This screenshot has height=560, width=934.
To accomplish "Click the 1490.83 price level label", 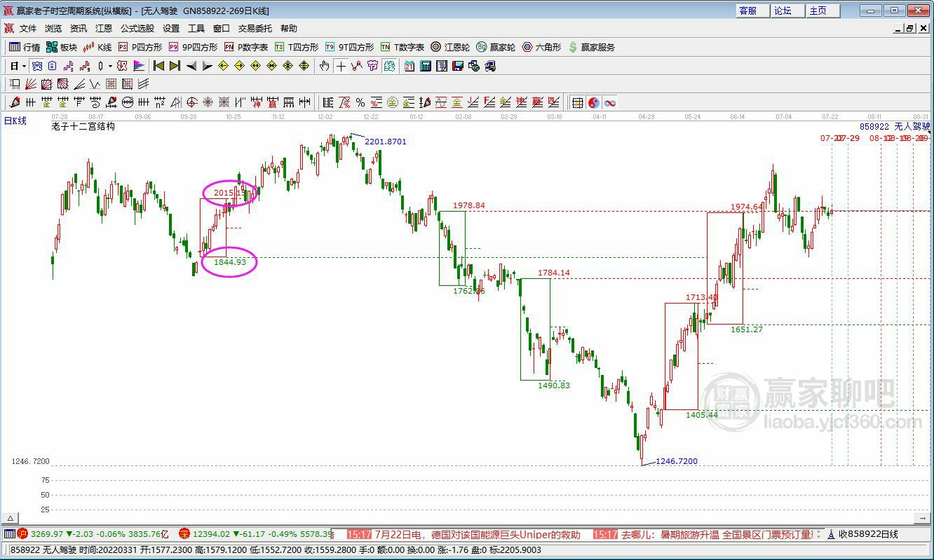I will (x=554, y=385).
